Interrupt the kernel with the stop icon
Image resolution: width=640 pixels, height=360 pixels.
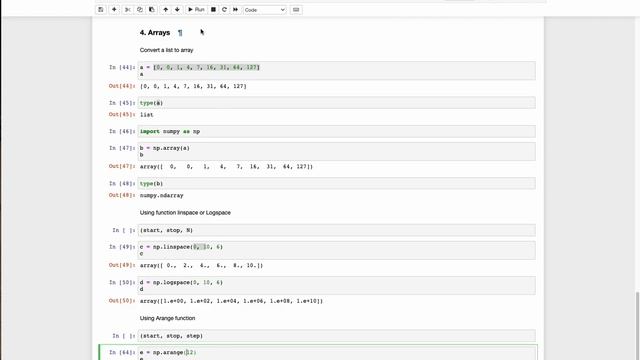[213, 9]
